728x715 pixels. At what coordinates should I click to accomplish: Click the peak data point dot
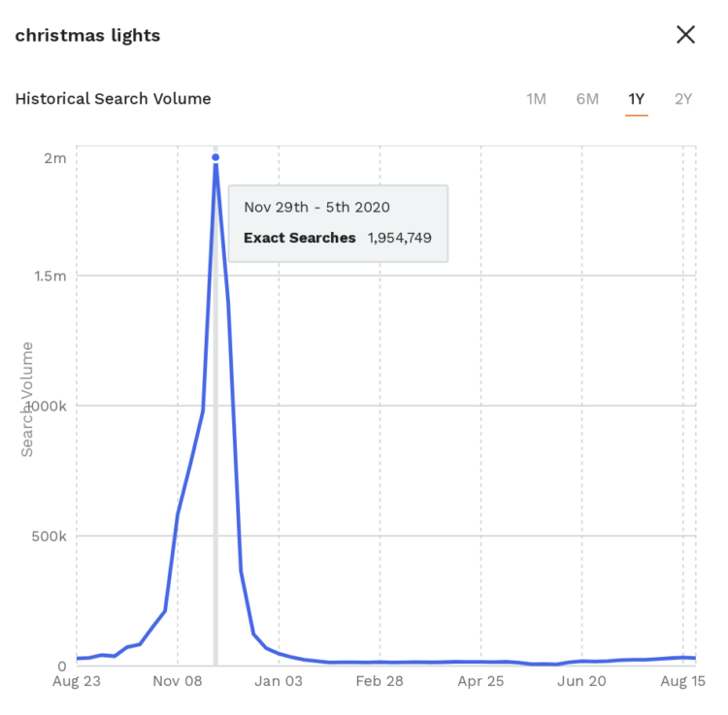pos(215,157)
